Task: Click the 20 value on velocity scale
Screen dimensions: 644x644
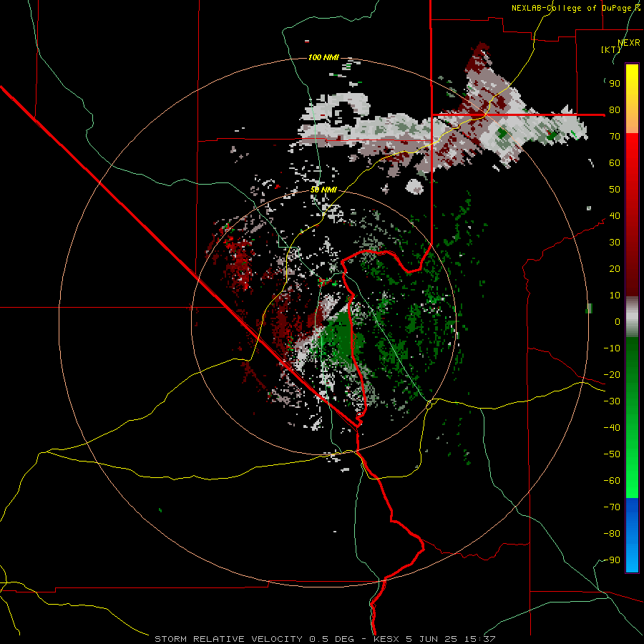Action: 615,269
